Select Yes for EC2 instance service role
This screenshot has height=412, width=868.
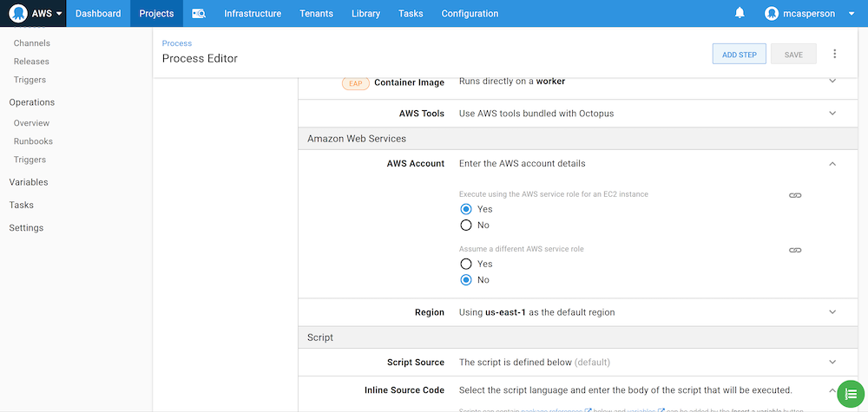click(466, 209)
